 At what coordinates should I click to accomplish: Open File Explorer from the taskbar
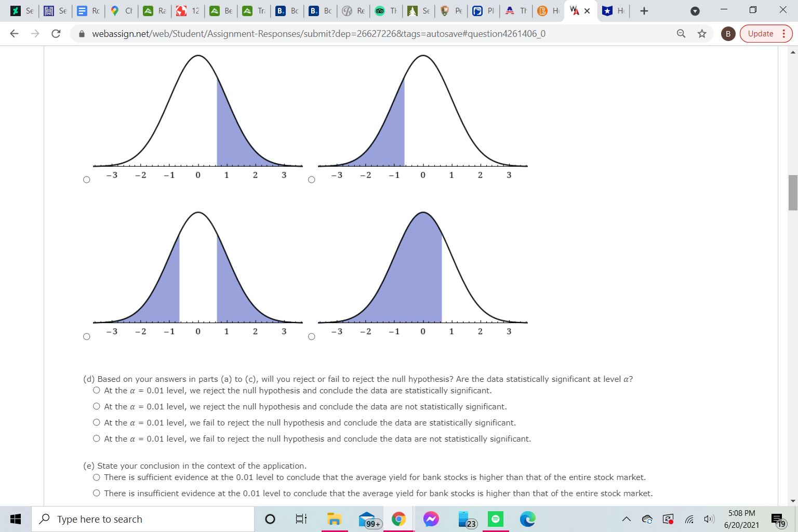point(334,518)
